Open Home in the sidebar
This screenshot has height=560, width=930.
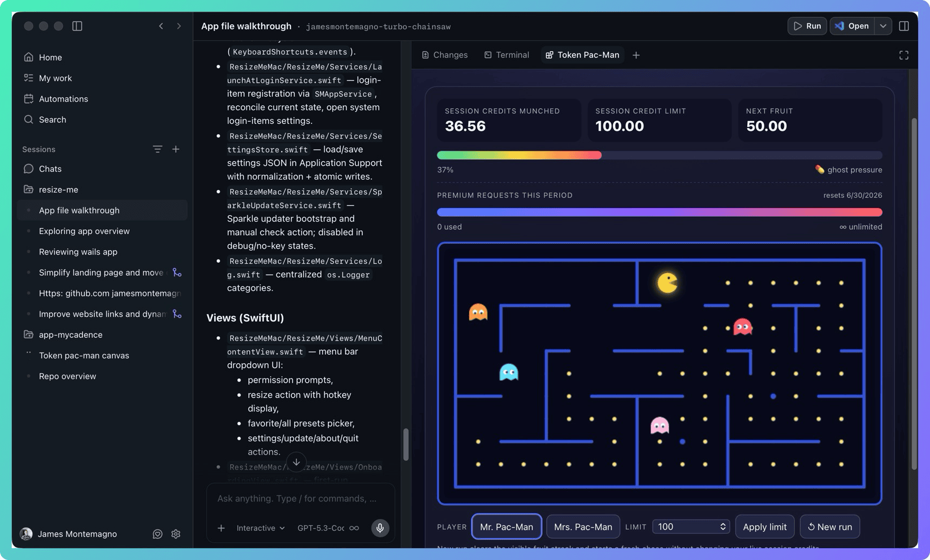coord(50,57)
